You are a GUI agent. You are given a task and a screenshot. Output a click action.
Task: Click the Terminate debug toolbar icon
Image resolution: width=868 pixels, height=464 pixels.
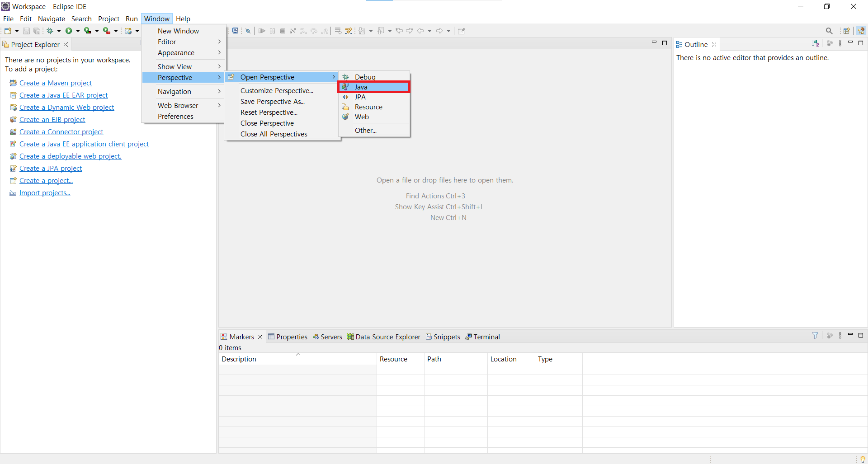283,31
